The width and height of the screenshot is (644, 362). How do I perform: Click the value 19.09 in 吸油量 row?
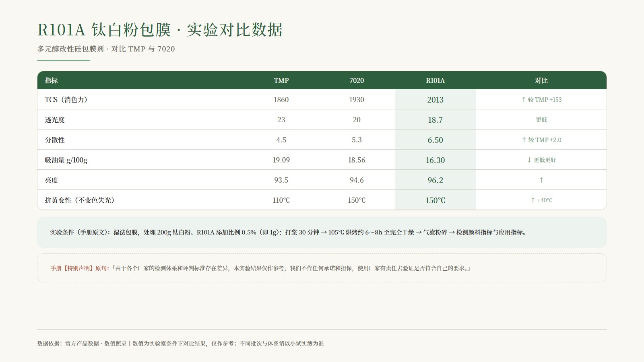coord(281,160)
